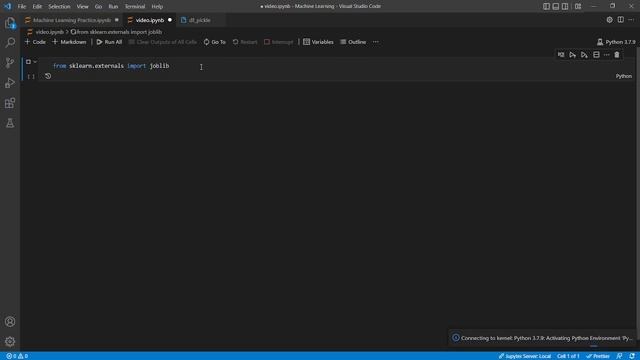Viewport: 640px width, 360px height.
Task: Click the Connecting to kernel notification
Action: tap(542, 338)
